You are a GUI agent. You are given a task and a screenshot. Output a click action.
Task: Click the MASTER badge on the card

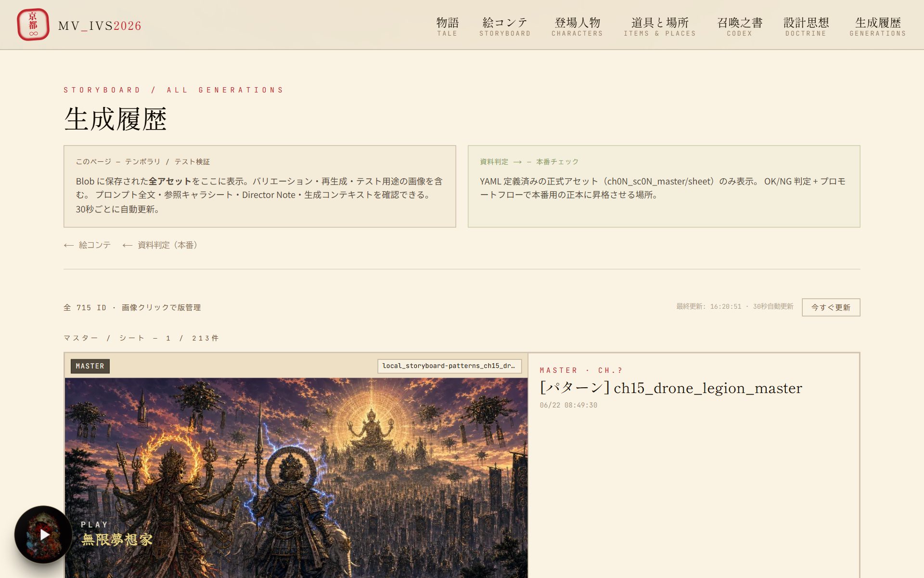coord(90,366)
